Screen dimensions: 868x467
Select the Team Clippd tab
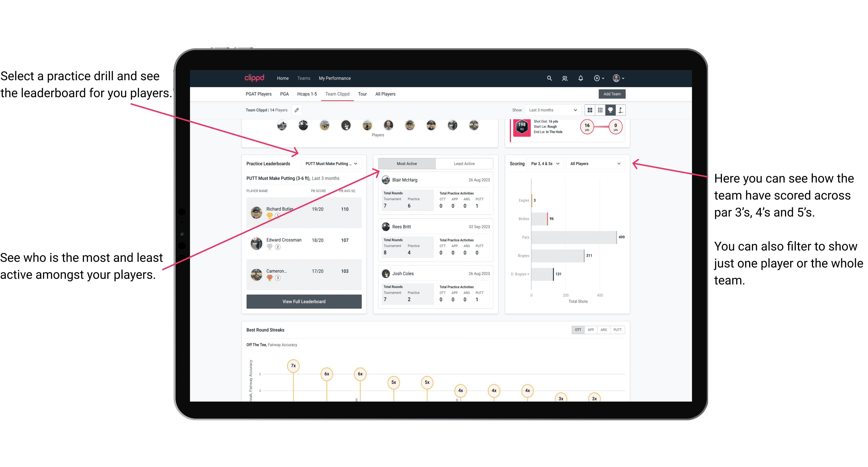(338, 94)
